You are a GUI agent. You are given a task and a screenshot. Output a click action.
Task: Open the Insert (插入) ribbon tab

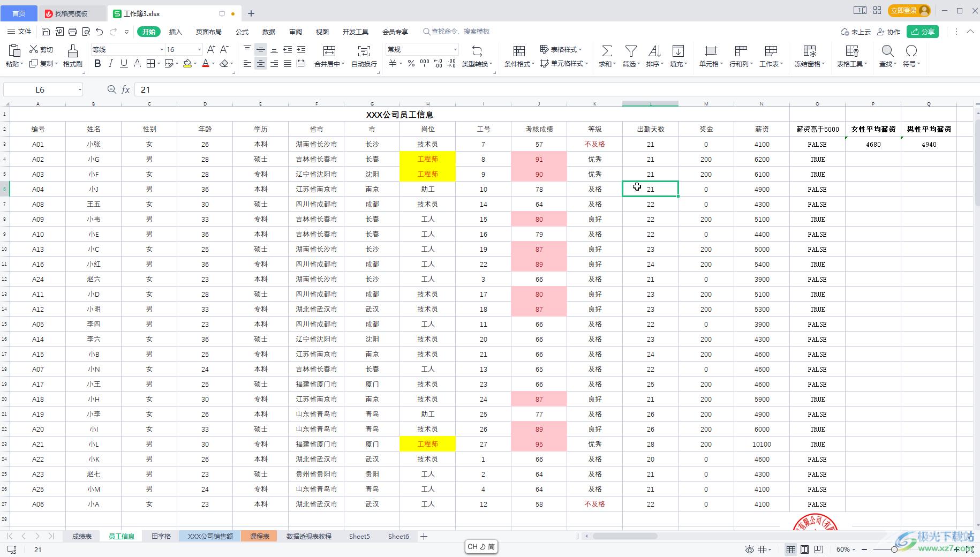[176, 32]
